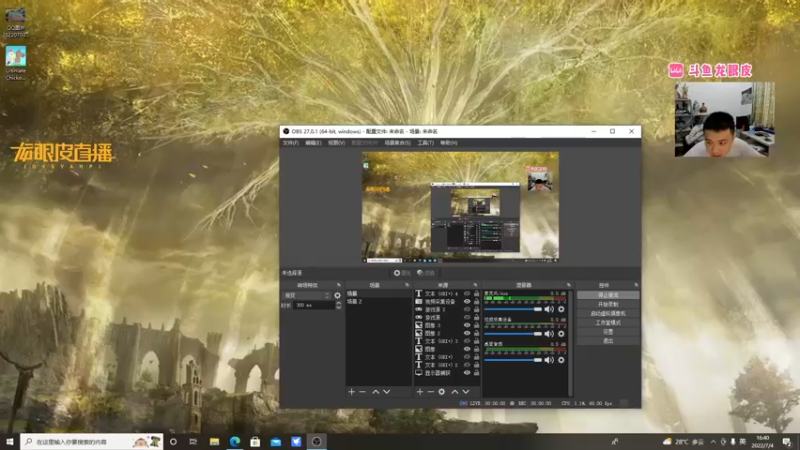
Task: Adjust 桌面音频 volume slider
Action: click(x=513, y=360)
